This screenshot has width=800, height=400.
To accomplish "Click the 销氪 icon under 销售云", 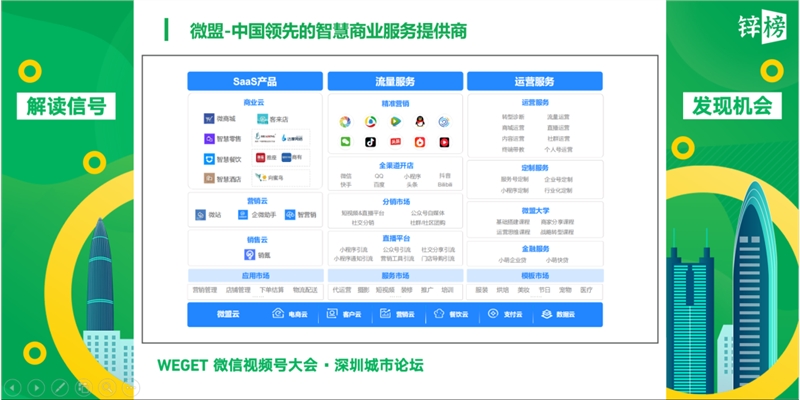I will 249,255.
